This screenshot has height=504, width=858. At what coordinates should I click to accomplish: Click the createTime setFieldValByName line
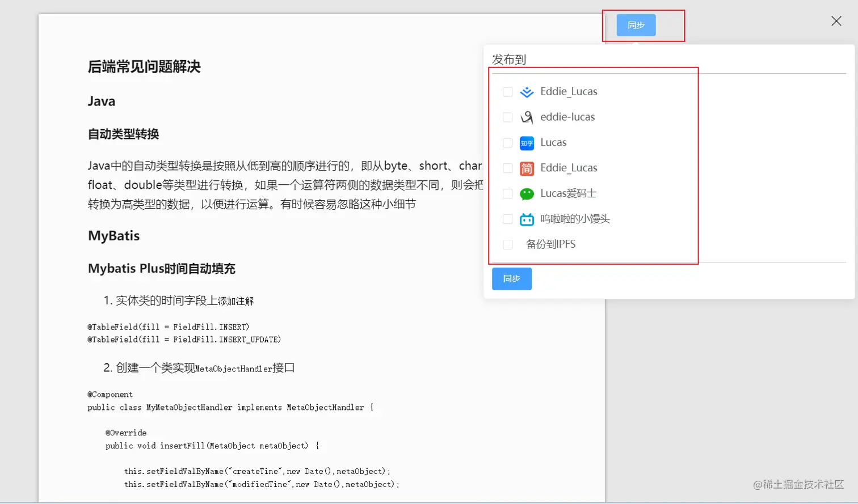(257, 472)
